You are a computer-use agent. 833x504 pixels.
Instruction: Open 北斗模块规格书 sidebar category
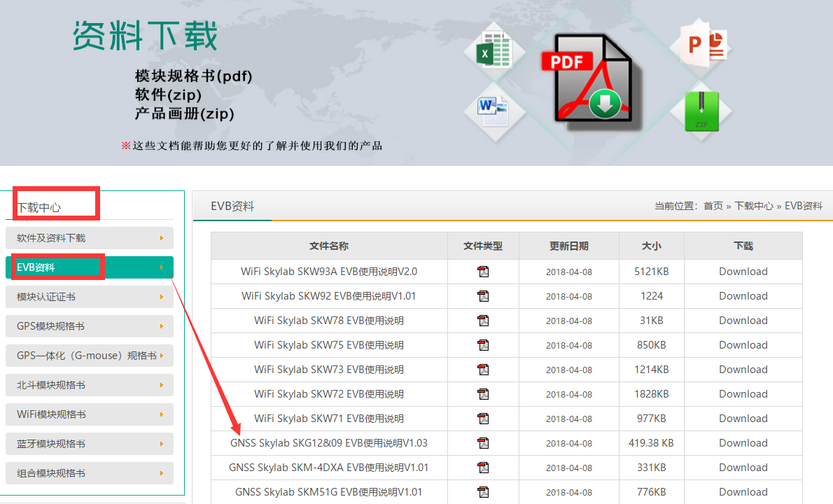(x=51, y=385)
